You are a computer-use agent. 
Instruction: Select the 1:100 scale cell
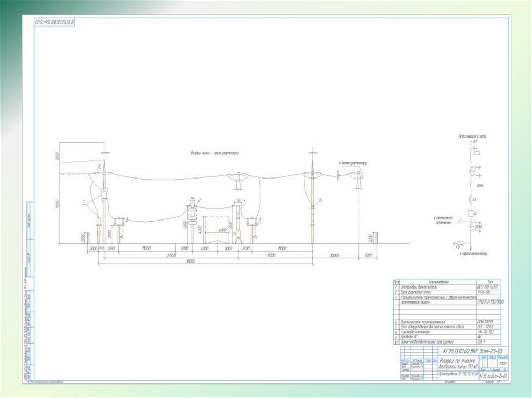(502, 363)
